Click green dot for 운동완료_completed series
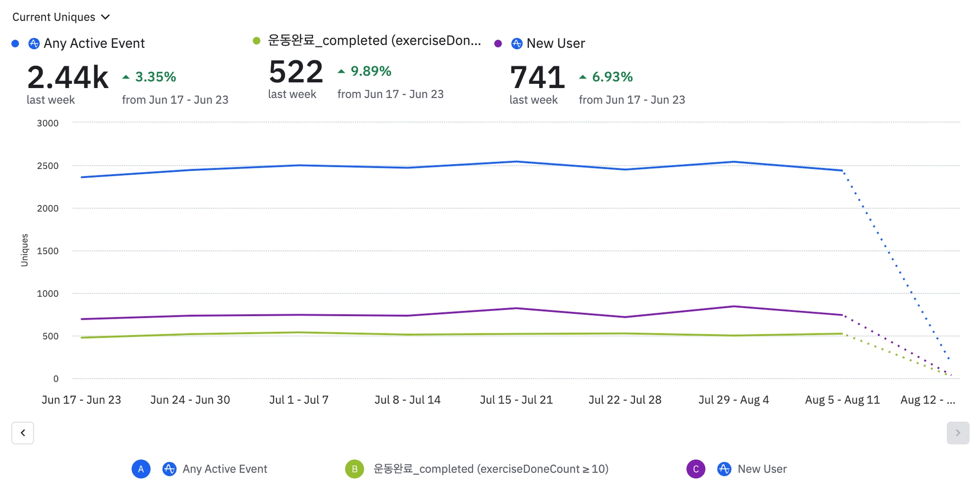Image resolution: width=980 pixels, height=496 pixels. click(256, 41)
